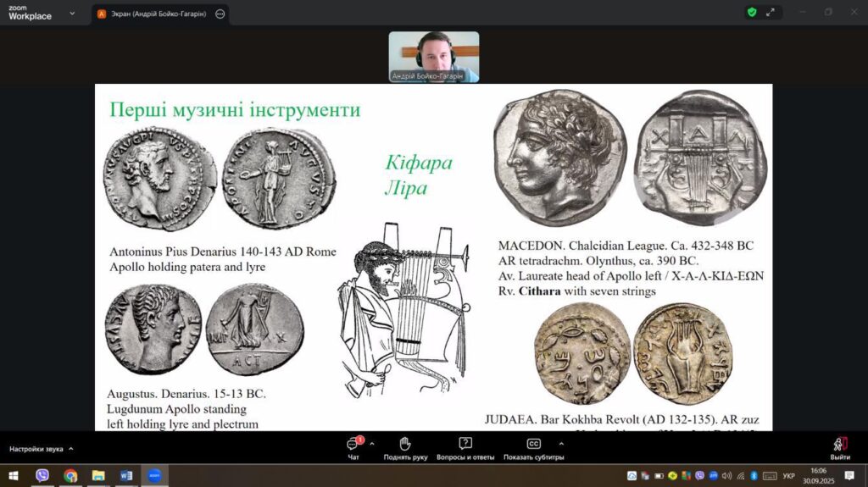The height and width of the screenshot is (487, 868).
Task: Open more options on shared screen tab
Action: (220, 14)
